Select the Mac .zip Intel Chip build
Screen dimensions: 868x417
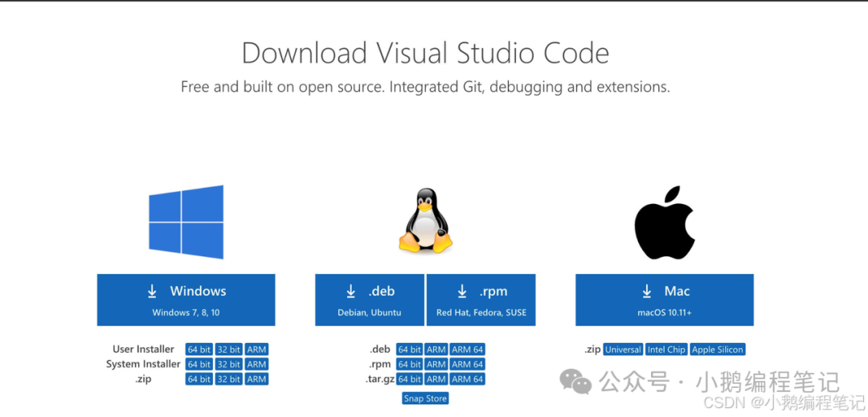[x=666, y=350]
